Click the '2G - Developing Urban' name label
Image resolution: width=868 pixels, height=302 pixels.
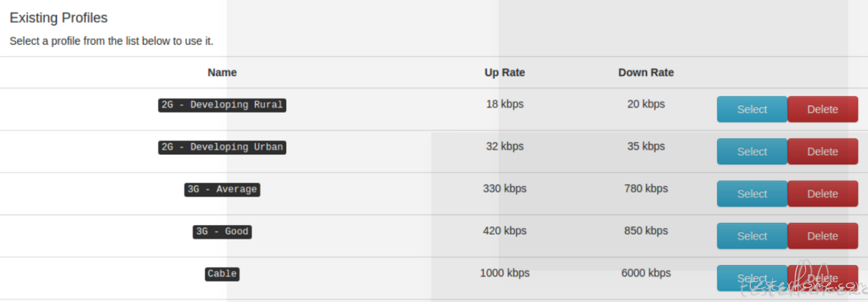(222, 147)
